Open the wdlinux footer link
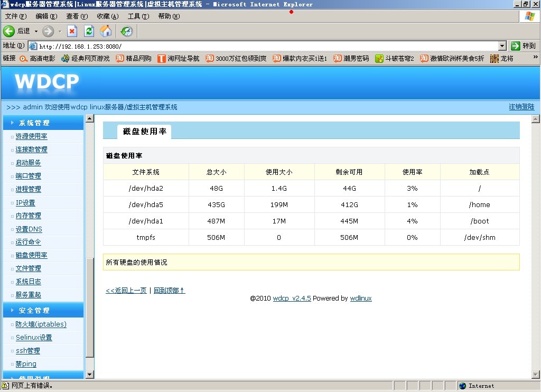The width and height of the screenshot is (541, 392). (361, 298)
